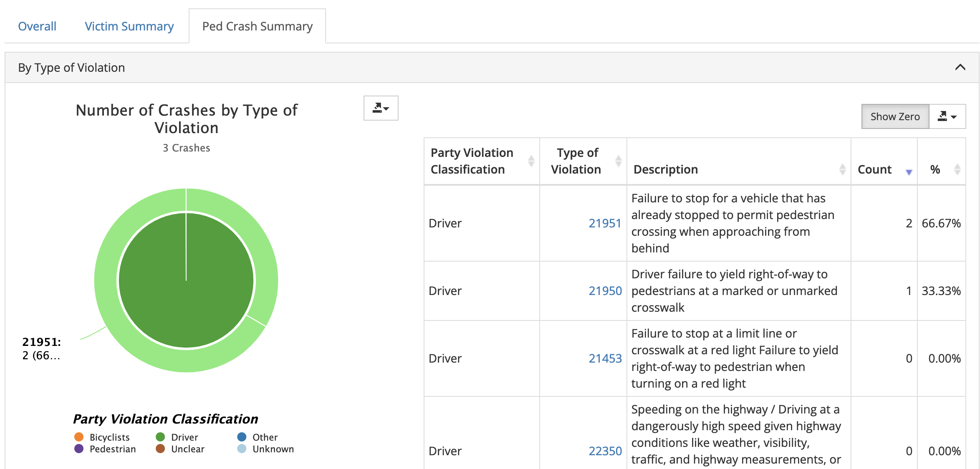Click the Bicyclists orange legend swatch
This screenshot has width=980, height=469.
pyautogui.click(x=79, y=437)
